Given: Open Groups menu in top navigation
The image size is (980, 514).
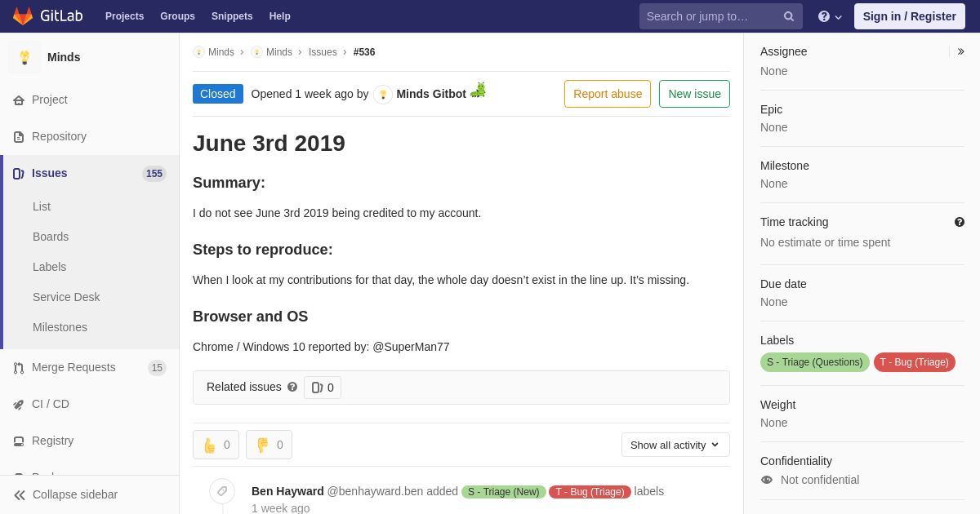Looking at the screenshot, I should coord(177,16).
